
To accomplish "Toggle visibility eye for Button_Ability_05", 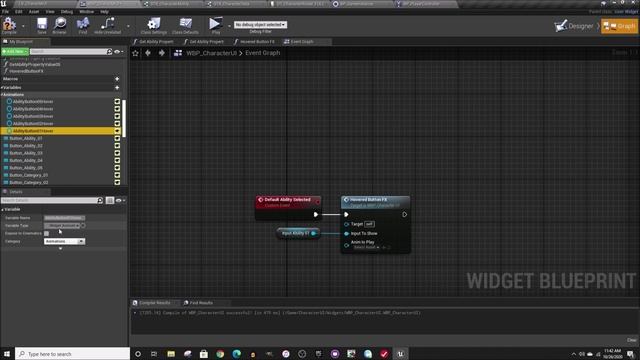I will (x=117, y=168).
